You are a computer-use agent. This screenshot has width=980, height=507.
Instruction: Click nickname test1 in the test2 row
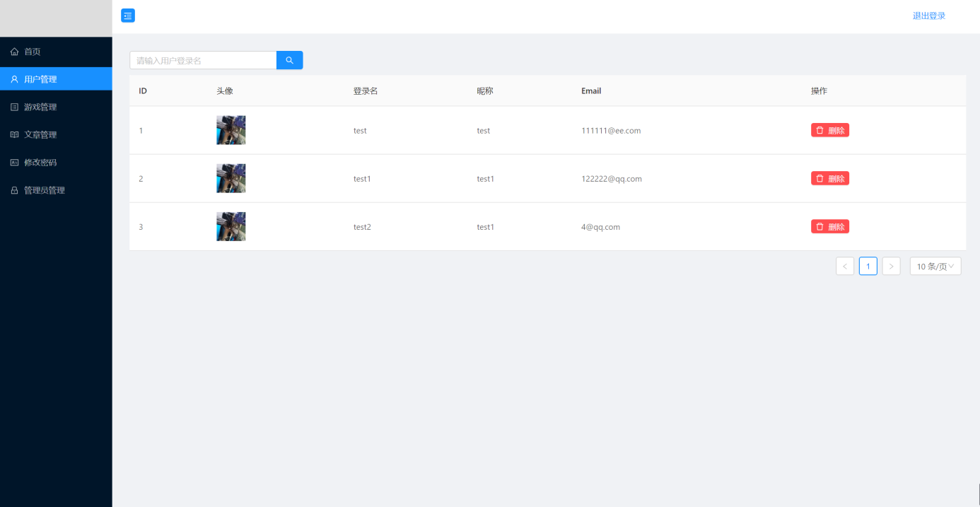[x=485, y=227]
